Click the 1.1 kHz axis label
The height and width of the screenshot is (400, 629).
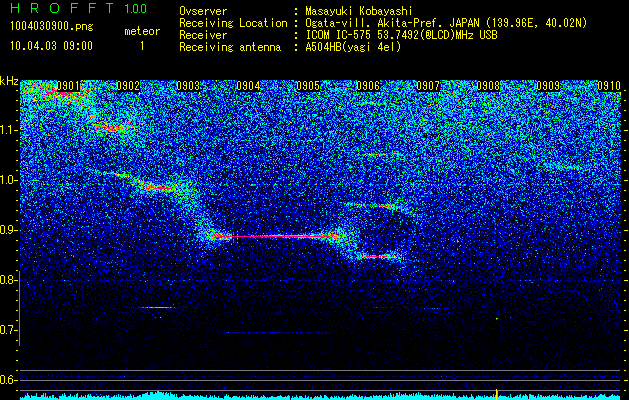9,130
